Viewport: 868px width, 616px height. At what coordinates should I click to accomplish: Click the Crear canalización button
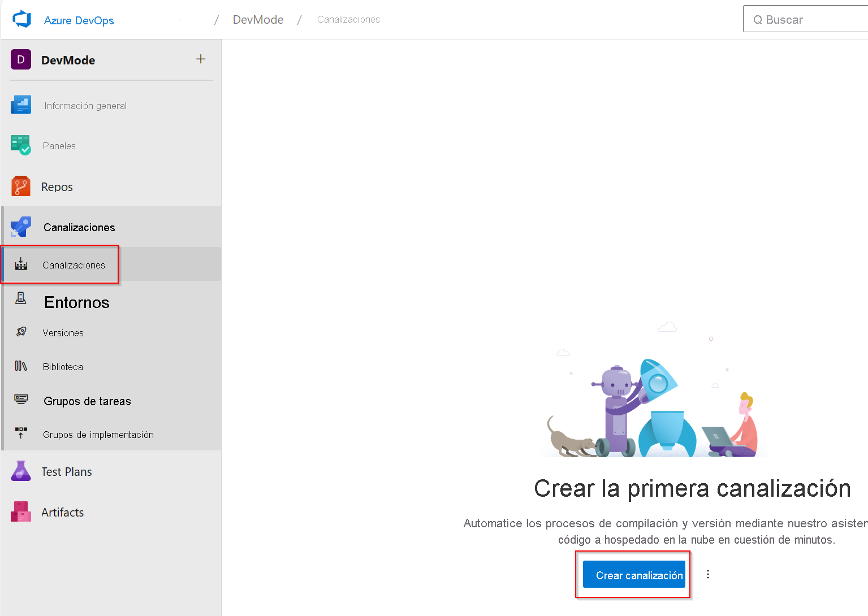(x=633, y=574)
